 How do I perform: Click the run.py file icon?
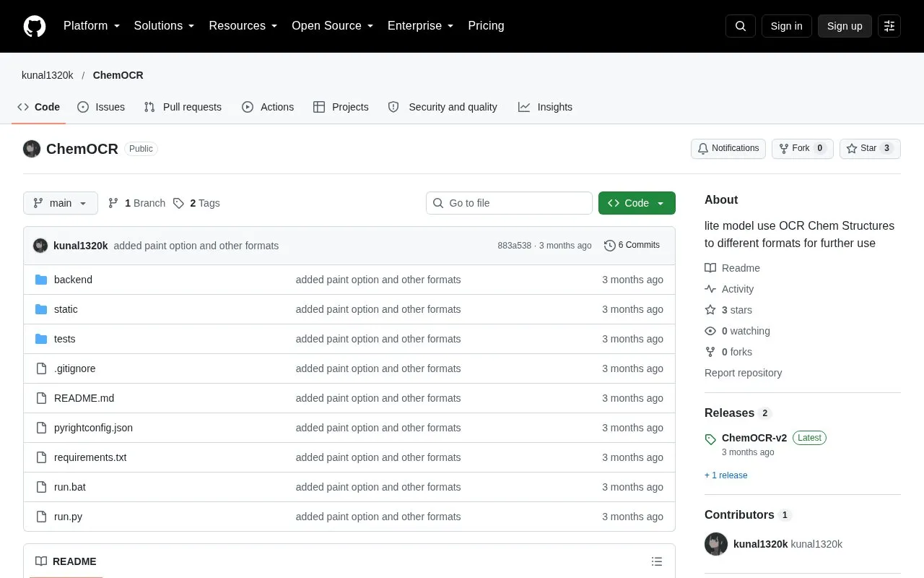(x=41, y=517)
